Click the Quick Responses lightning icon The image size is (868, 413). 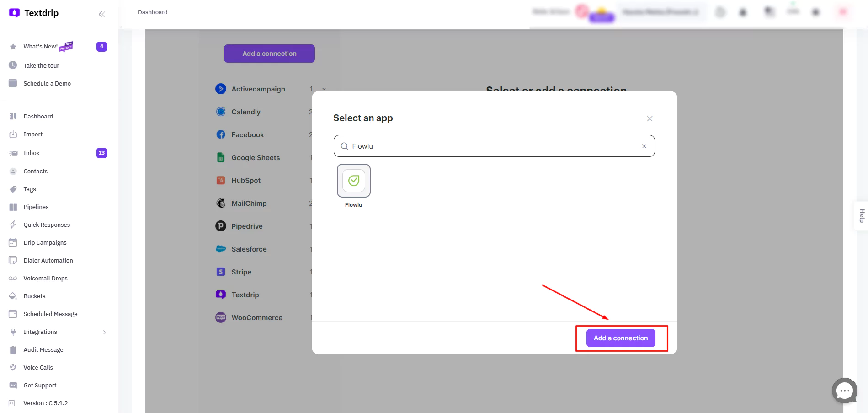13,225
